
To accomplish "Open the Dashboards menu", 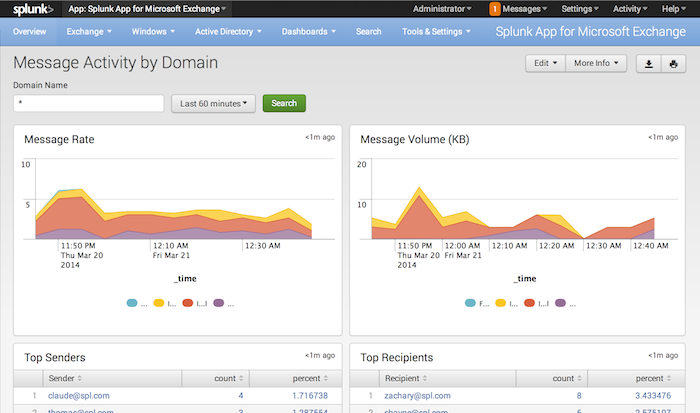I will click(308, 32).
